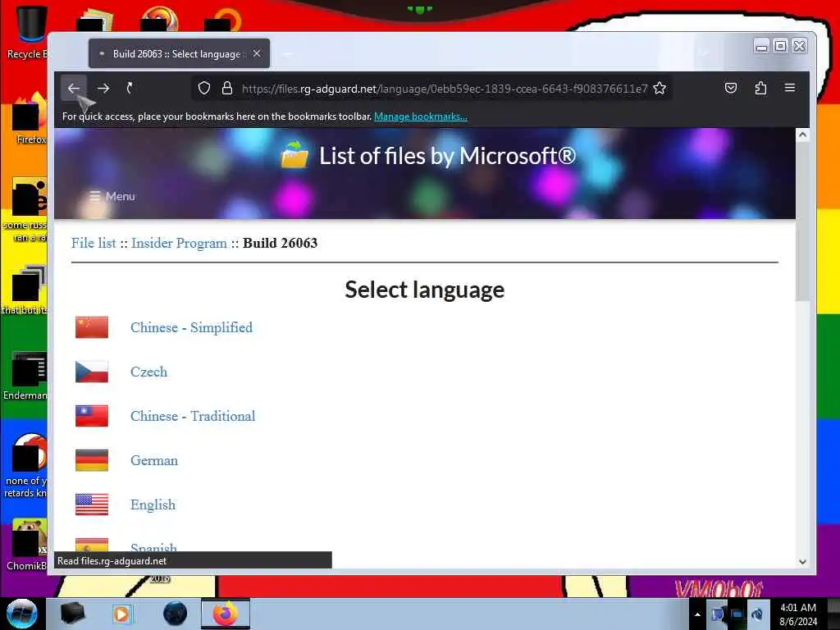
Task: Click the Czech Republic flag icon
Action: (92, 372)
